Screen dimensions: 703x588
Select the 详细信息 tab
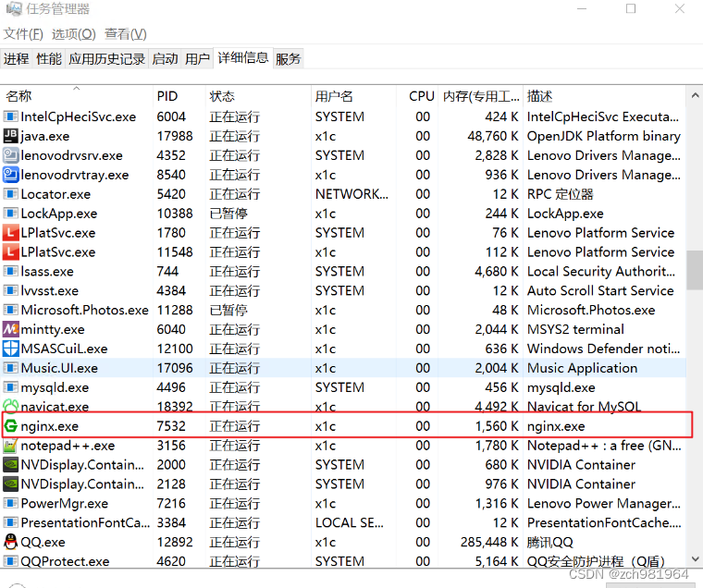click(x=243, y=58)
